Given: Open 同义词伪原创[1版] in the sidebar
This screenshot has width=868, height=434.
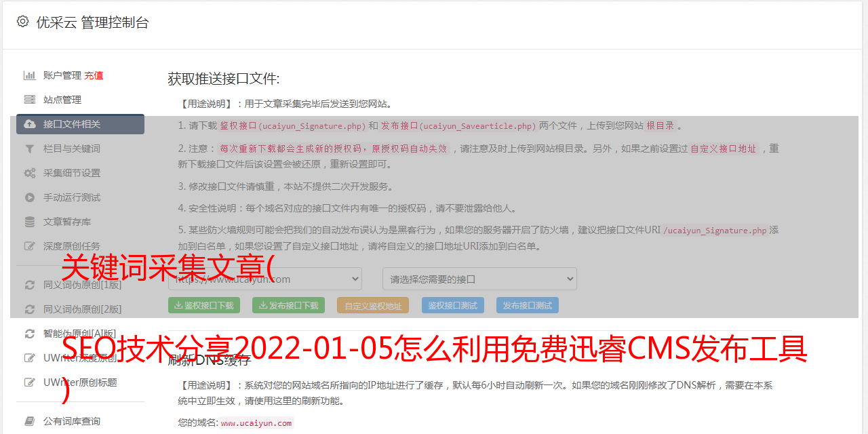Looking at the screenshot, I should click(x=83, y=285).
